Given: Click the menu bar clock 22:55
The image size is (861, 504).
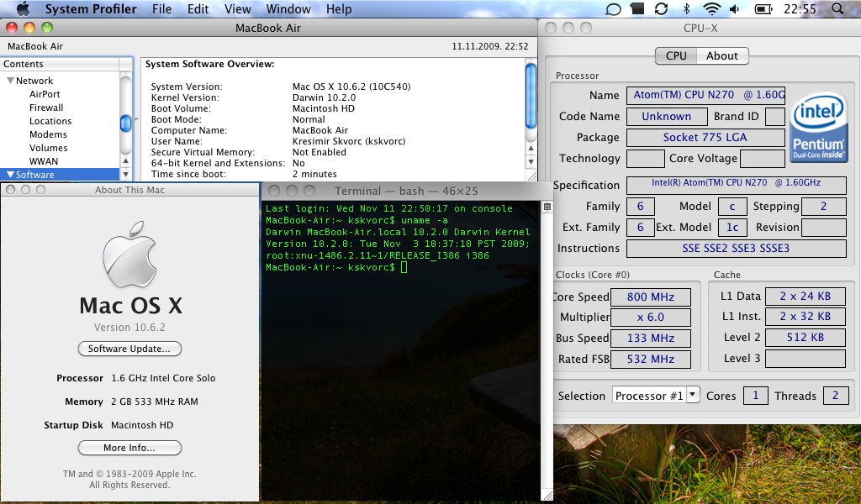Looking at the screenshot, I should (800, 8).
